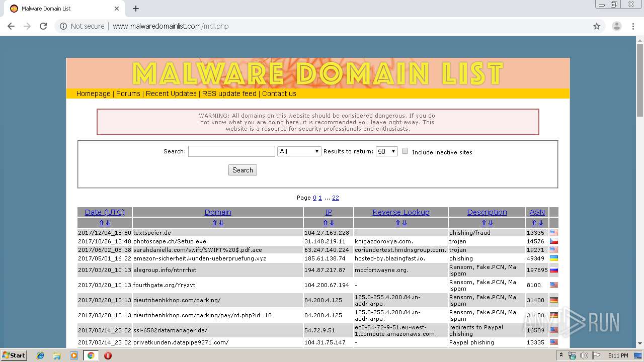Click Domain column header link

(218, 212)
